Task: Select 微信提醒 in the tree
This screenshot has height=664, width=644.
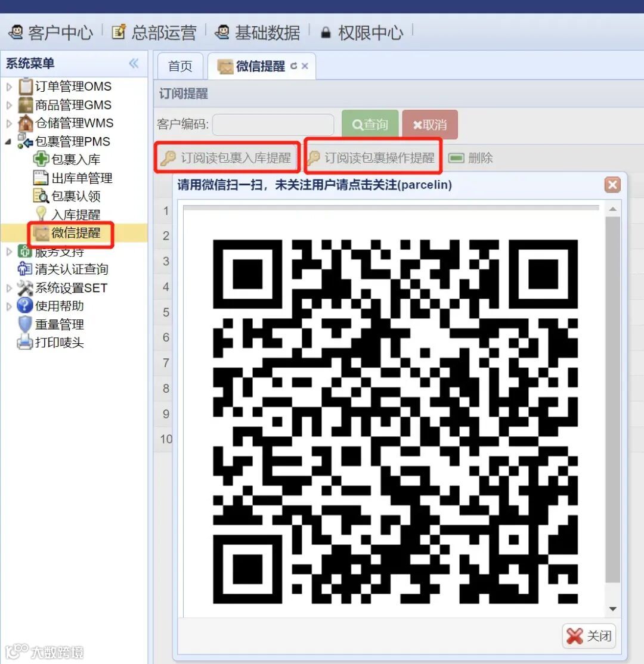Action: [x=76, y=233]
